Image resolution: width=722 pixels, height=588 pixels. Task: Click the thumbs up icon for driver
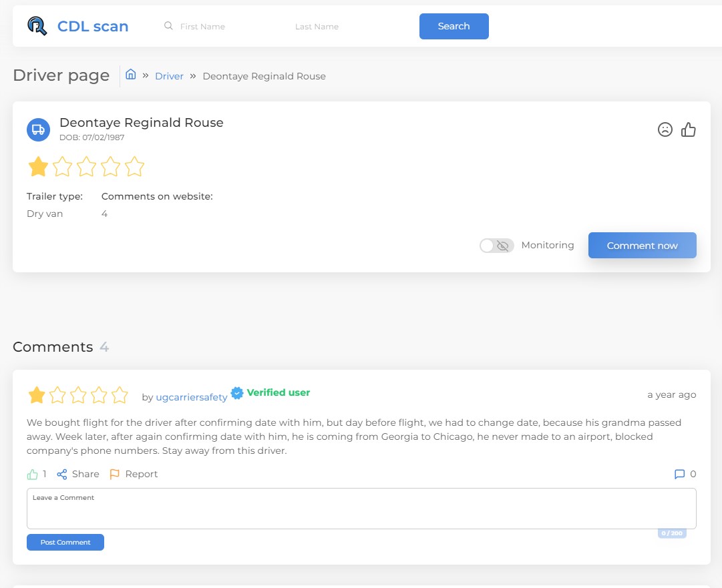tap(689, 129)
